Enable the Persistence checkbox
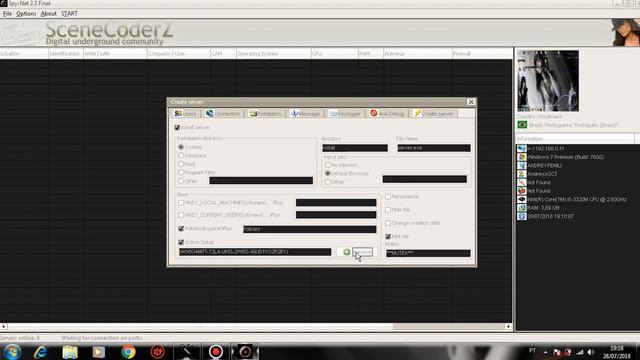Screen dimensions: 640x360 click(x=388, y=197)
